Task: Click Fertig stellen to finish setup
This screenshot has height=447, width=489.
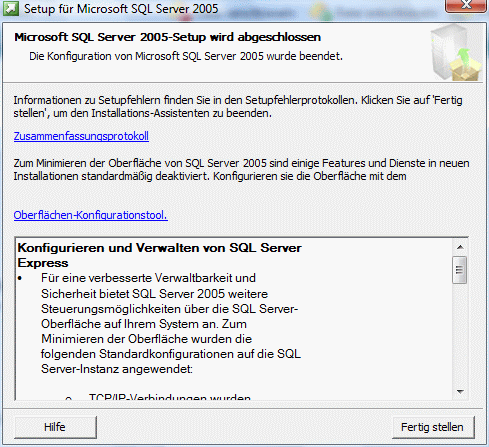Action: [x=432, y=427]
